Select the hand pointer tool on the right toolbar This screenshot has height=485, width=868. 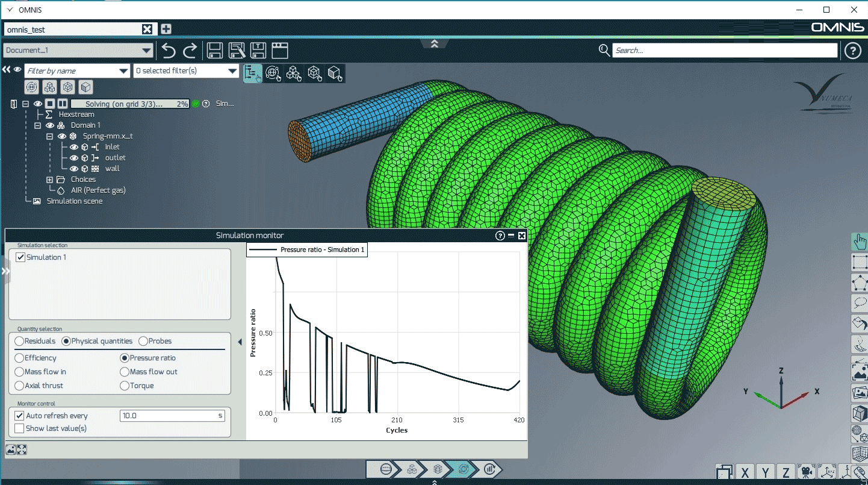coord(860,242)
